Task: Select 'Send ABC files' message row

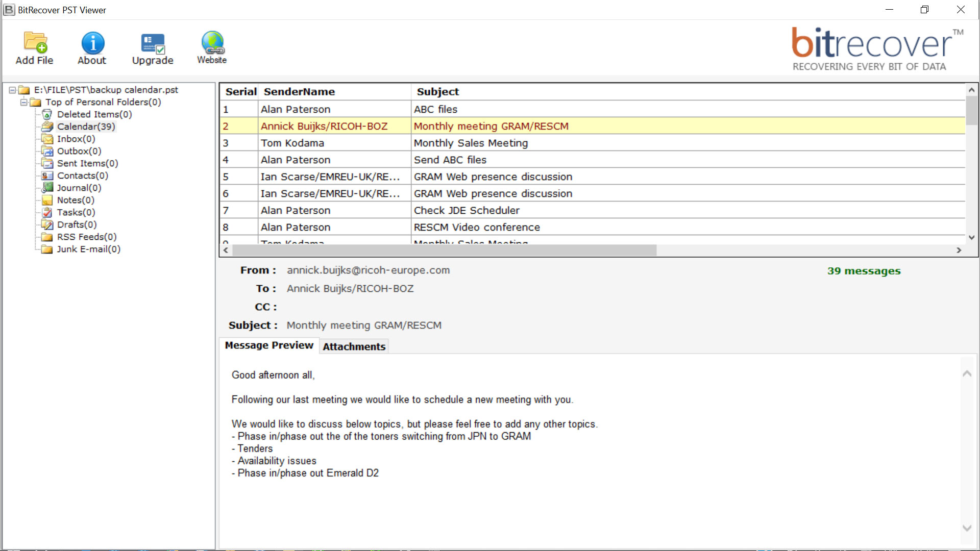Action: tap(593, 160)
